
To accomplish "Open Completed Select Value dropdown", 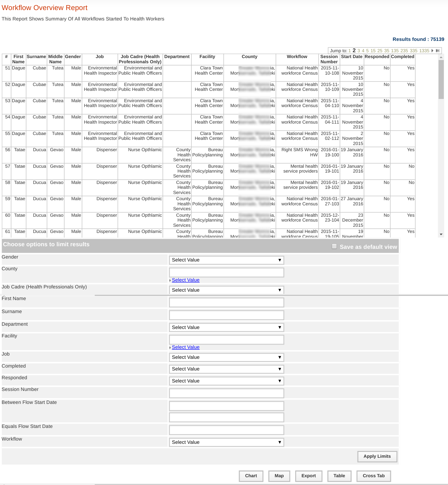I will [226, 369].
